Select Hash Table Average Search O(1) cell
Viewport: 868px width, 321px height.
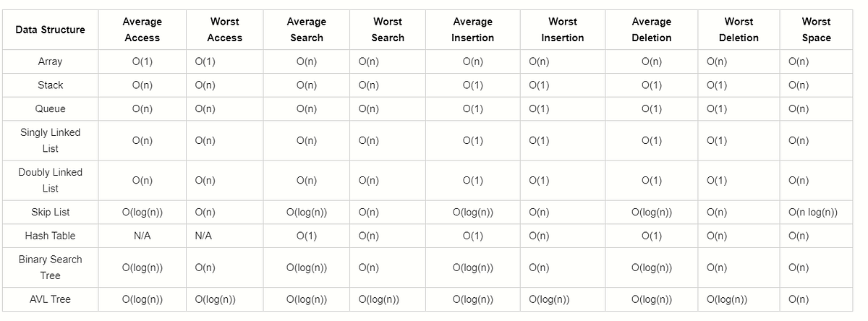307,236
